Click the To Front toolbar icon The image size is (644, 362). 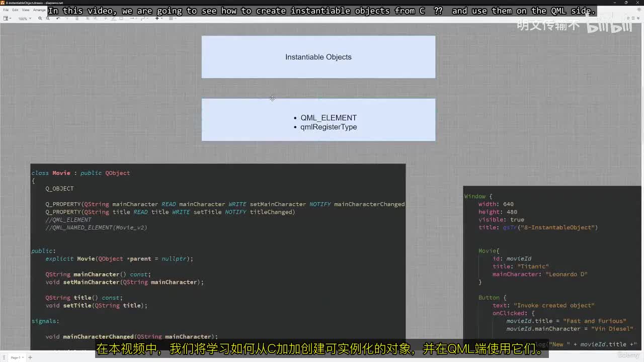(x=87, y=19)
